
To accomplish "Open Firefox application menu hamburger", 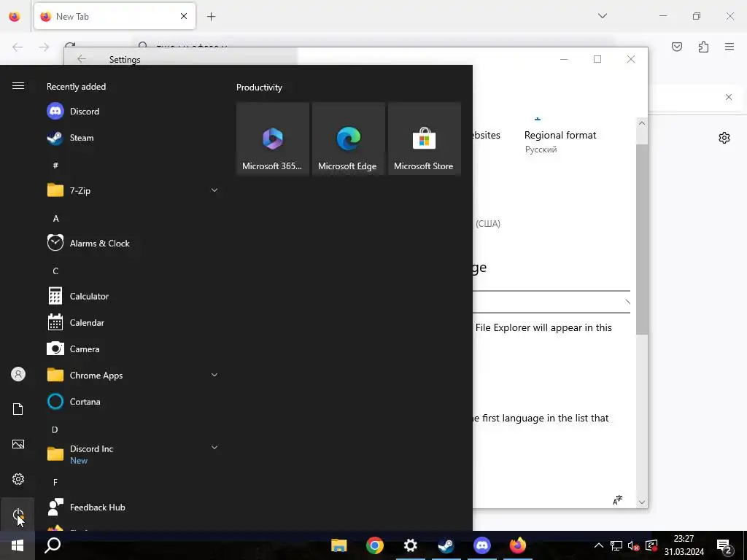I will (729, 47).
